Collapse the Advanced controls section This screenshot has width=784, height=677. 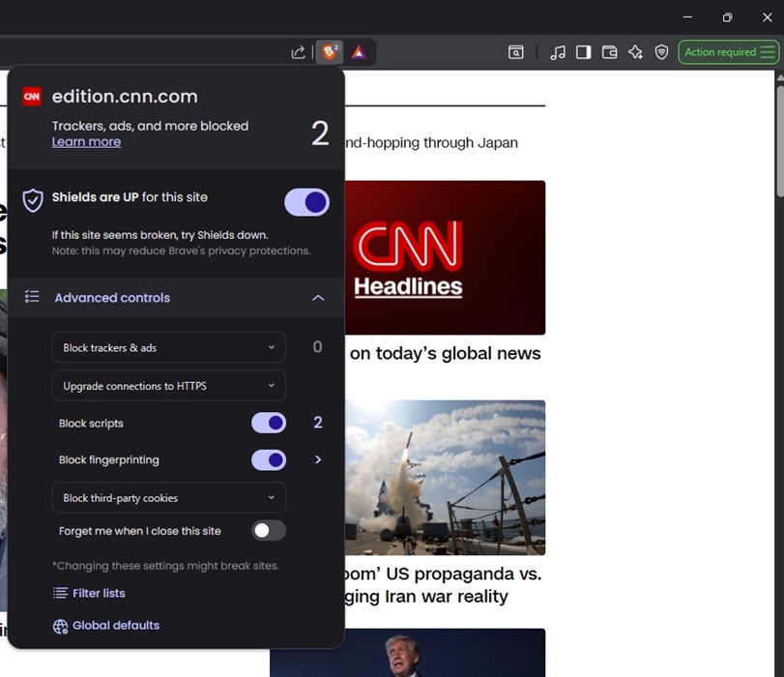[318, 298]
